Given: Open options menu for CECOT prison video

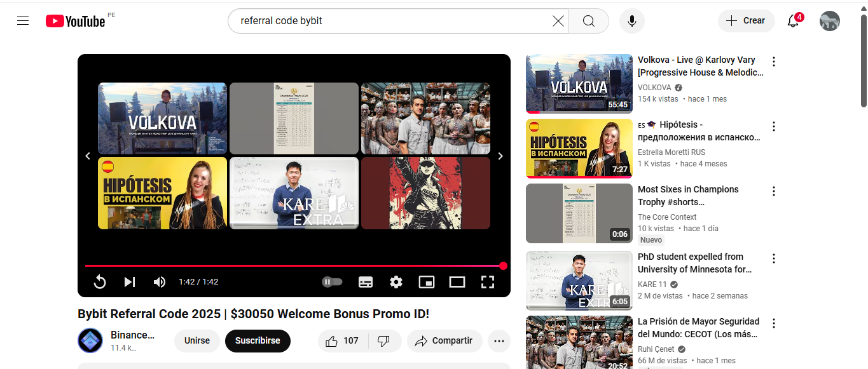Looking at the screenshot, I should [x=774, y=323].
